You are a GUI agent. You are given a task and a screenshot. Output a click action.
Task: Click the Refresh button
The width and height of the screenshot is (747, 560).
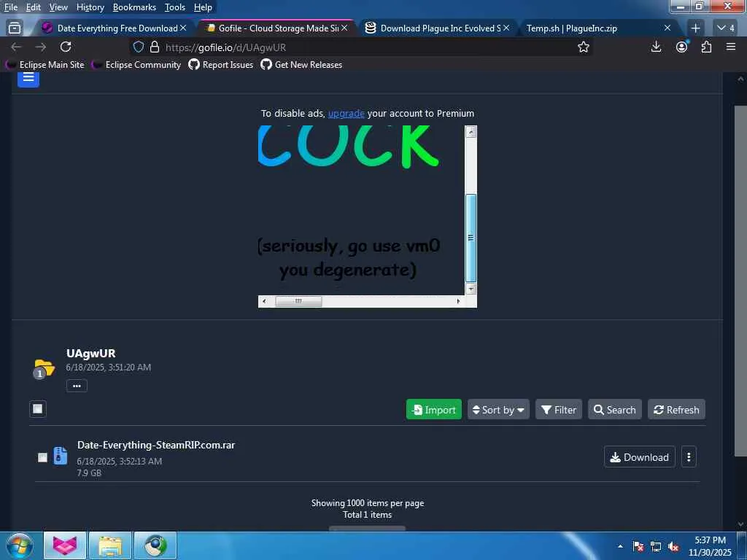coord(676,410)
